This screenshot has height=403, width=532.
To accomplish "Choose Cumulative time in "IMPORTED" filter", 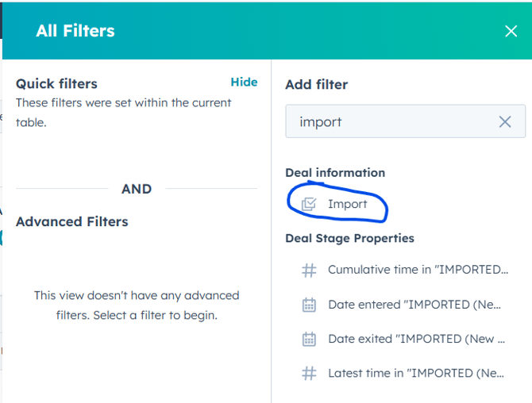I will coord(418,270).
